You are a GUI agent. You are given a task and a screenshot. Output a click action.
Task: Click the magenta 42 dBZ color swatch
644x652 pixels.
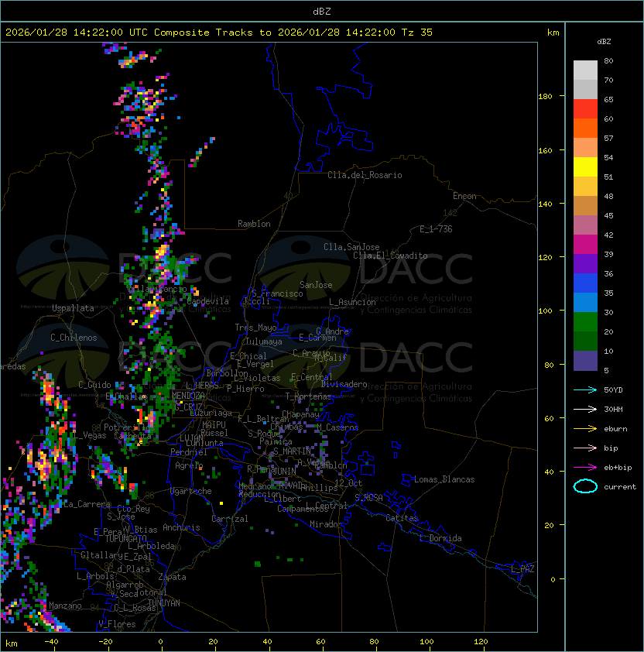point(585,244)
